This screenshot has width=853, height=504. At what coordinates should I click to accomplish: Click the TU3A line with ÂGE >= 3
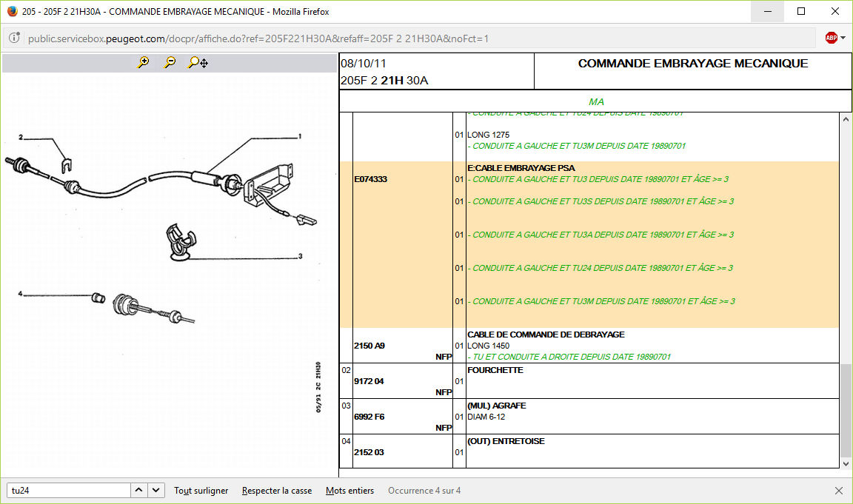click(601, 235)
